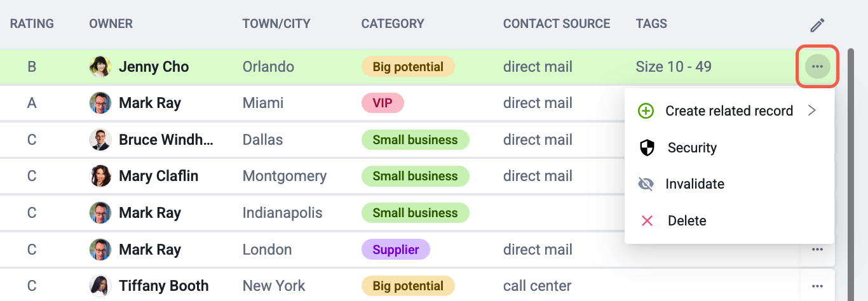
Task: Click the shield Security icon
Action: (x=647, y=148)
